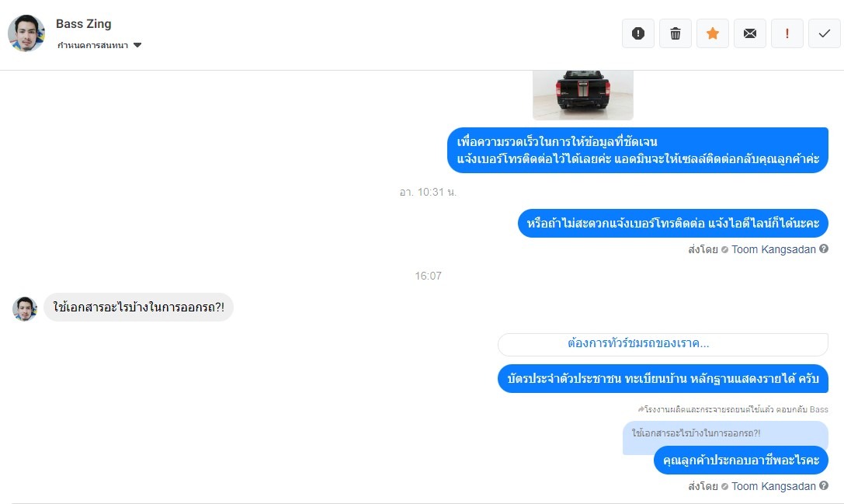Select the message คุณลูกค้าประกอบอาชีพอะไรคะ

pos(741,461)
